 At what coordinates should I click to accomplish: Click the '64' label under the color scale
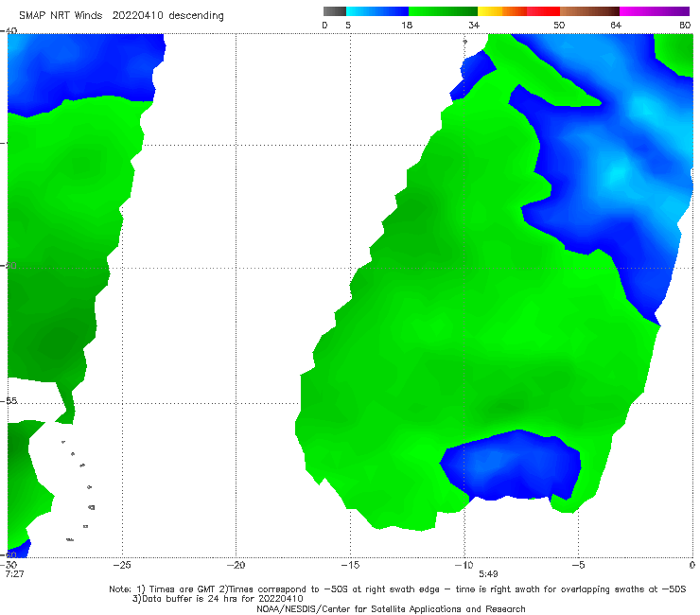[616, 25]
